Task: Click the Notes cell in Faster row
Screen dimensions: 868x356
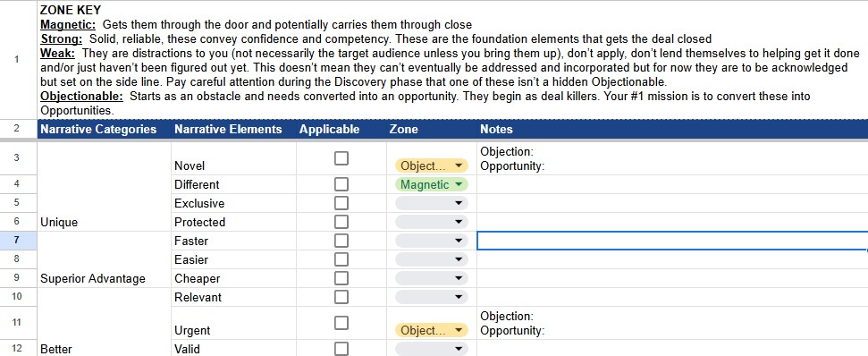Action: point(672,241)
